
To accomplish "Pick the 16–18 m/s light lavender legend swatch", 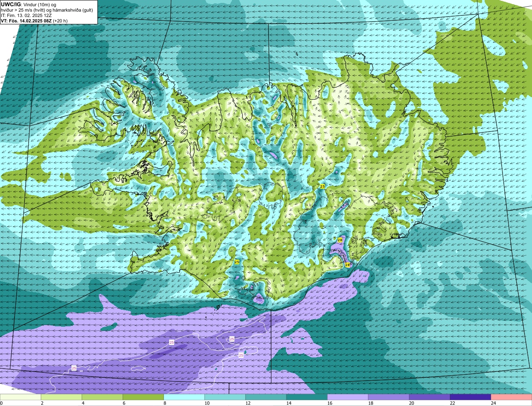I will coord(348,397).
